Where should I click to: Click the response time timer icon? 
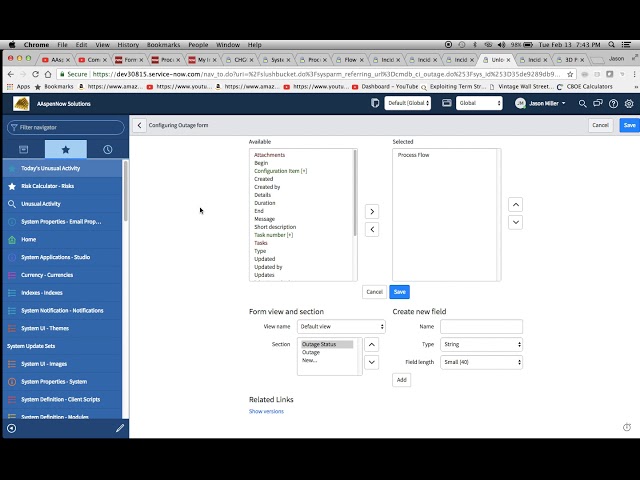627,427
